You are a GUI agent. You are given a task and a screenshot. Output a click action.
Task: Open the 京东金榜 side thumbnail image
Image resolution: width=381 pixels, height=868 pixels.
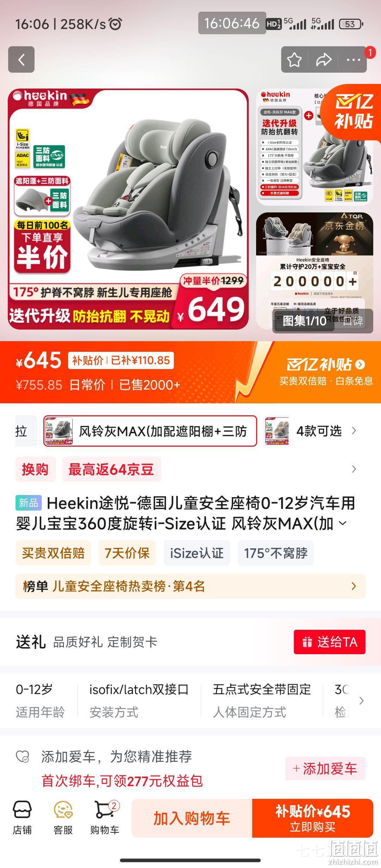(315, 271)
